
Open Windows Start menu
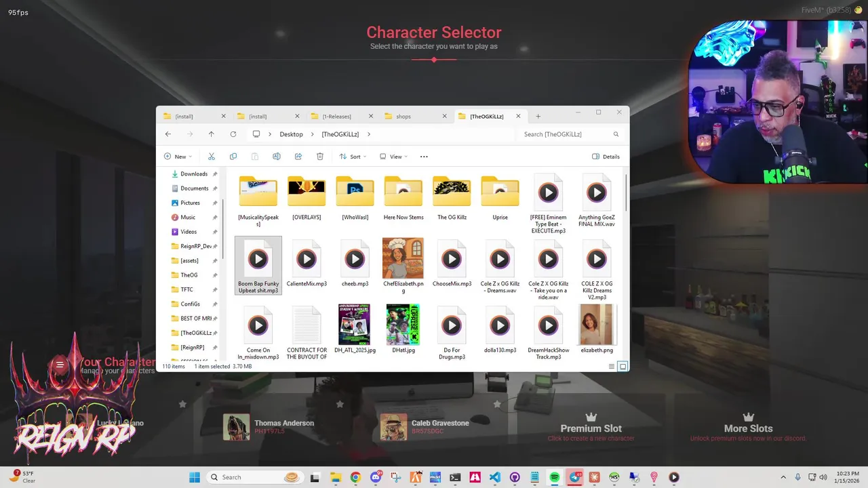(195, 477)
